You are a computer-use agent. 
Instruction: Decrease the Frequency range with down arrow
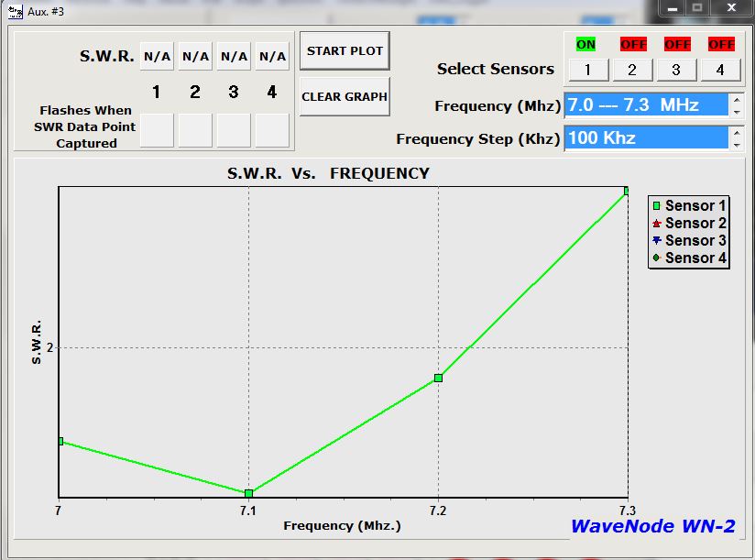point(736,112)
